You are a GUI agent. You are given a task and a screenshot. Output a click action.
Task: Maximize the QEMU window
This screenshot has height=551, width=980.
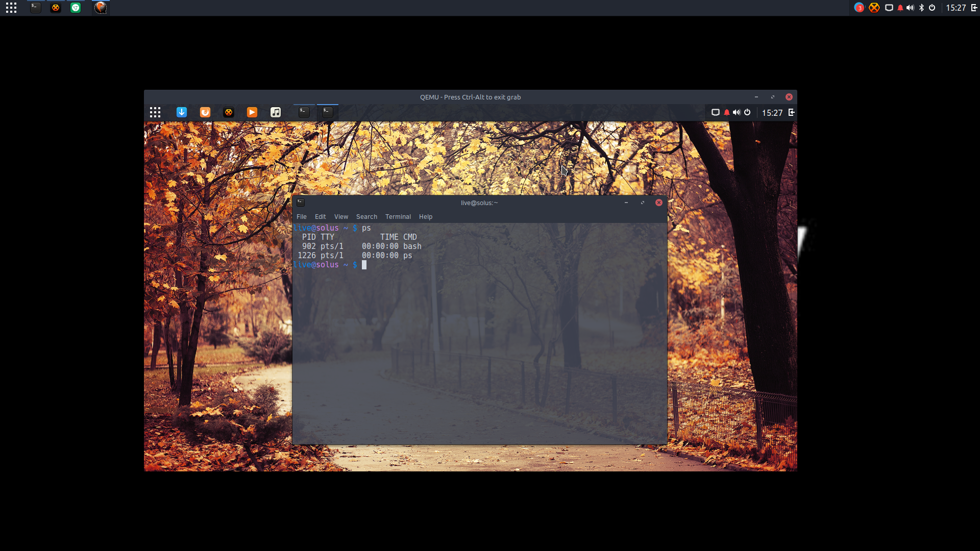[x=773, y=97]
